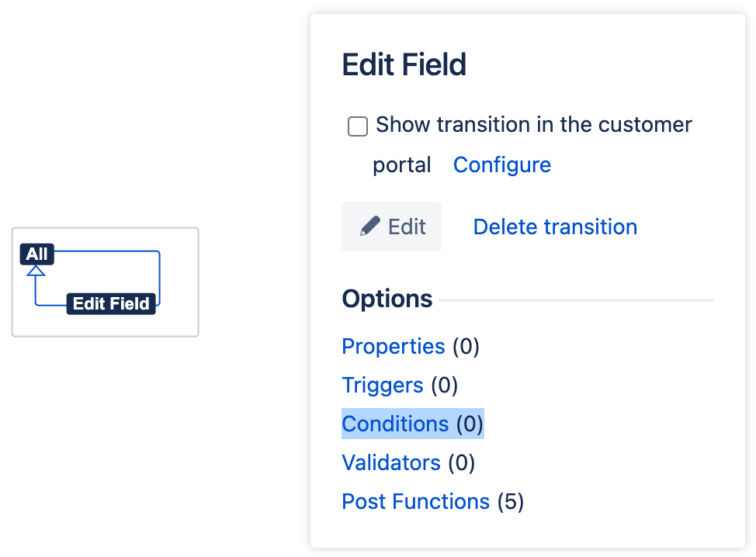
Task: Enable Show transition in customer portal checkbox
Action: click(358, 126)
